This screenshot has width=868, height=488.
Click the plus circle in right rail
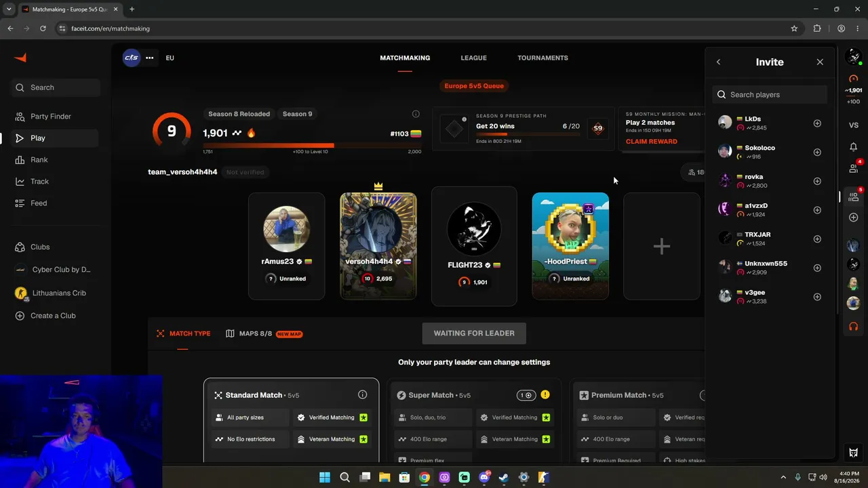[854, 218]
